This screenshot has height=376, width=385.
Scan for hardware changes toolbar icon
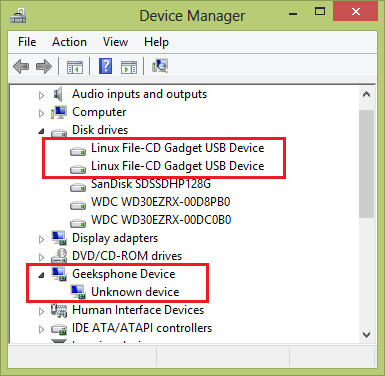point(160,66)
